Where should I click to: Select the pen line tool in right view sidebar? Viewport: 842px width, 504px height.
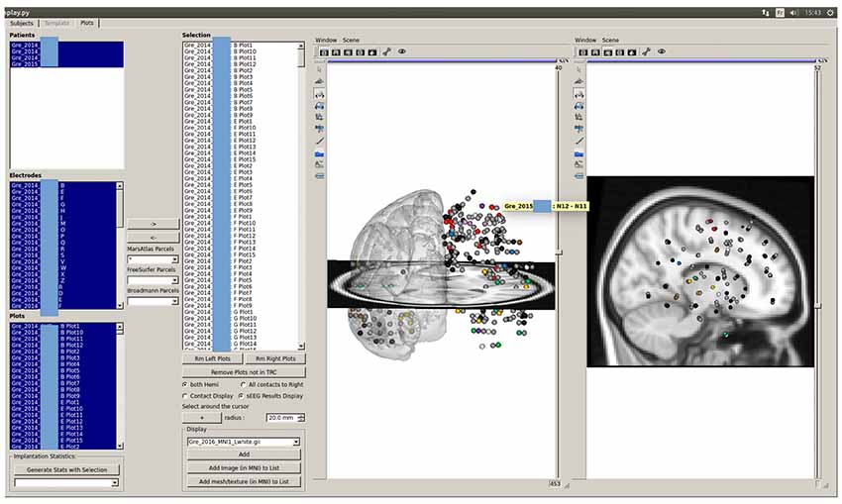(579, 142)
